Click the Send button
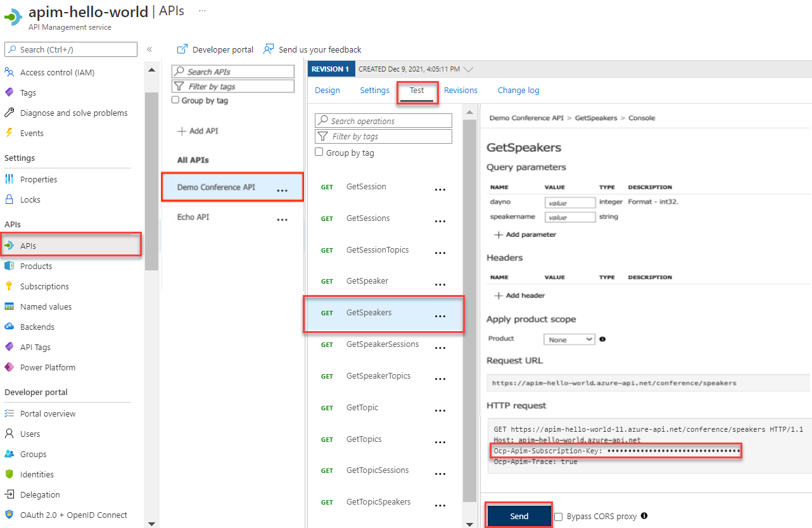The height and width of the screenshot is (528, 812). (519, 516)
